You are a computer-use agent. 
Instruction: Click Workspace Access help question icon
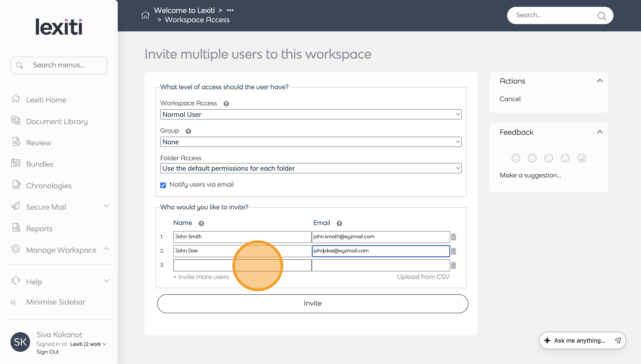[226, 104]
